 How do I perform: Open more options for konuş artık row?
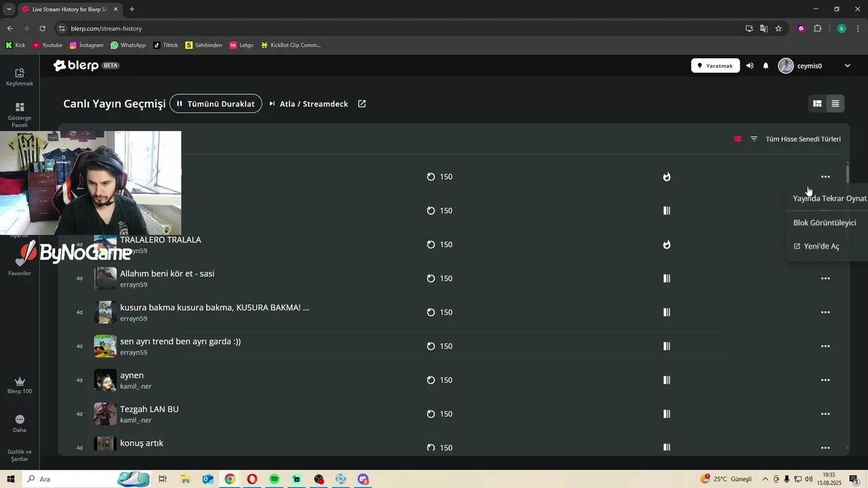point(825,447)
